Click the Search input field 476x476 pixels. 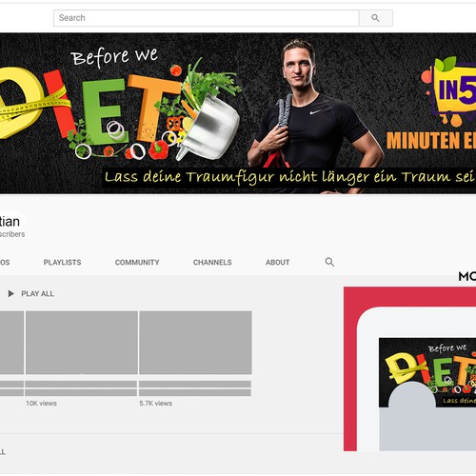click(207, 18)
